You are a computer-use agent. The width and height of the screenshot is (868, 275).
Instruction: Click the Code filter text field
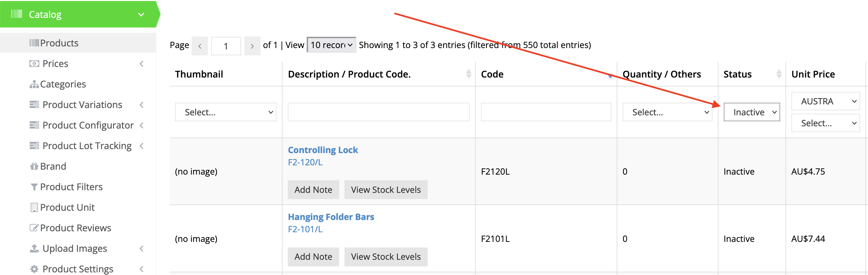point(545,112)
